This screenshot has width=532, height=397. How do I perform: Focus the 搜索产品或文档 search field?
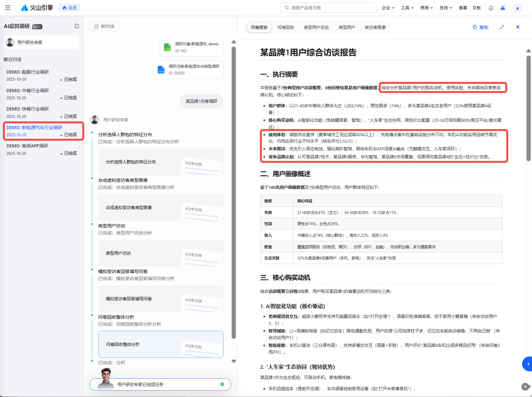[329, 8]
